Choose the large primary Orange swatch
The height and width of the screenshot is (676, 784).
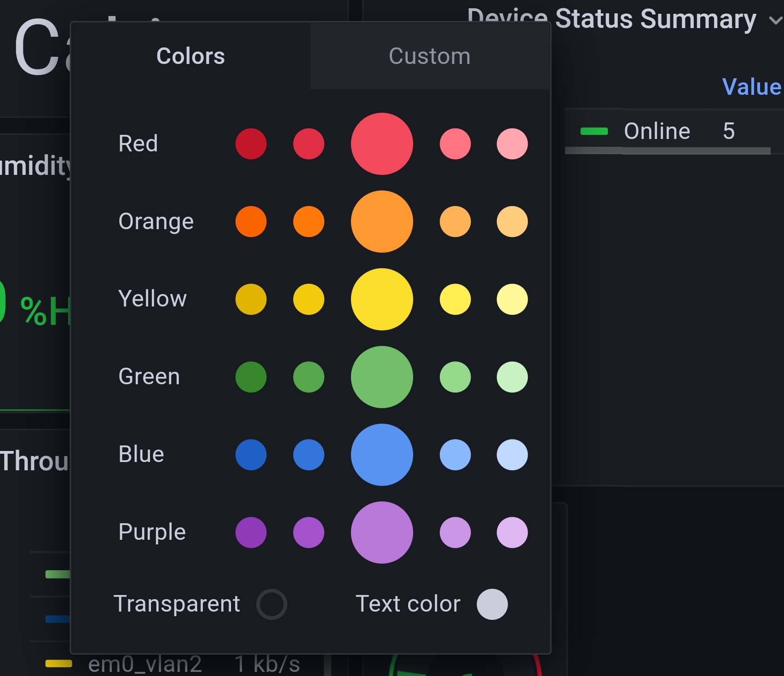click(x=381, y=221)
